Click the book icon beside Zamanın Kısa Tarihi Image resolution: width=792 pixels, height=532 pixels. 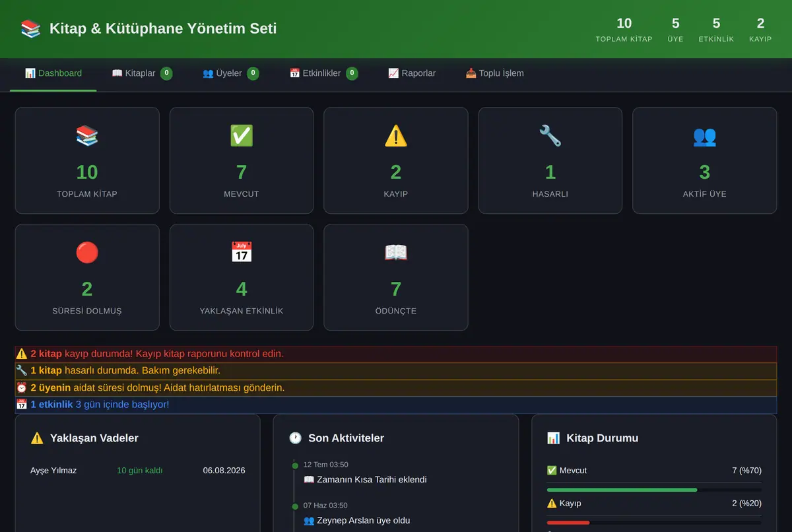click(x=309, y=480)
